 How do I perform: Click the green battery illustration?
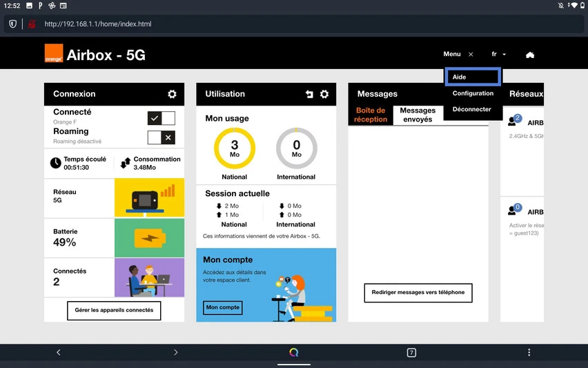click(149, 238)
